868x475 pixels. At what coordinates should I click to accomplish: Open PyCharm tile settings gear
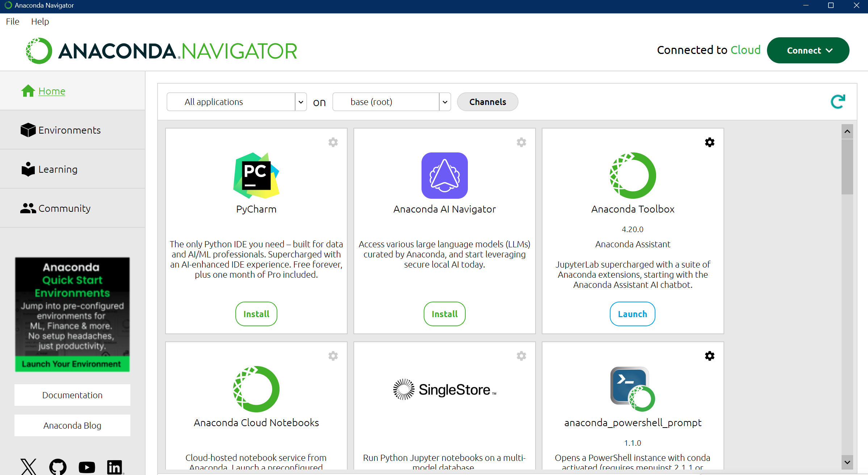coord(333,142)
